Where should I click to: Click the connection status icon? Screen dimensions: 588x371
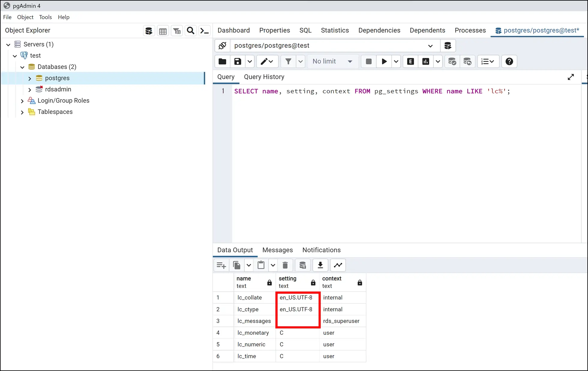(x=223, y=46)
